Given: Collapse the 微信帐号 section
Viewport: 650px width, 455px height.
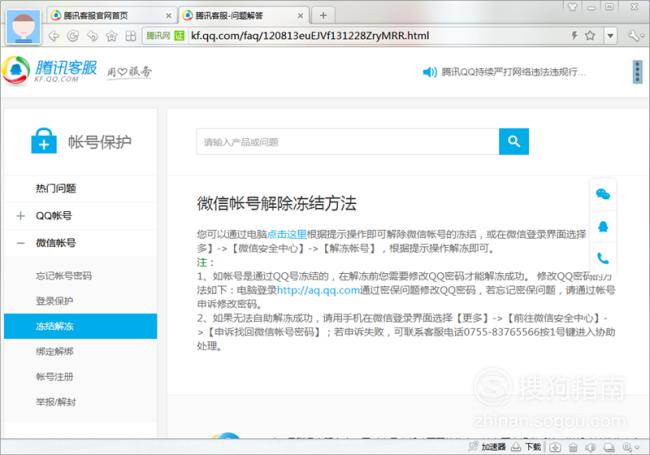Looking at the screenshot, I should [21, 243].
